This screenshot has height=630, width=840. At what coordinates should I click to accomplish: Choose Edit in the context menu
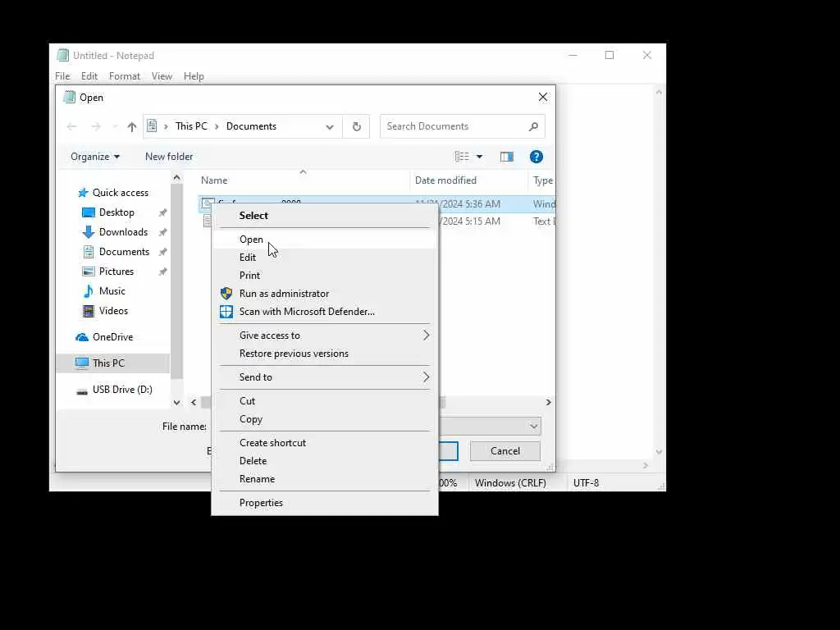(x=325, y=258)
